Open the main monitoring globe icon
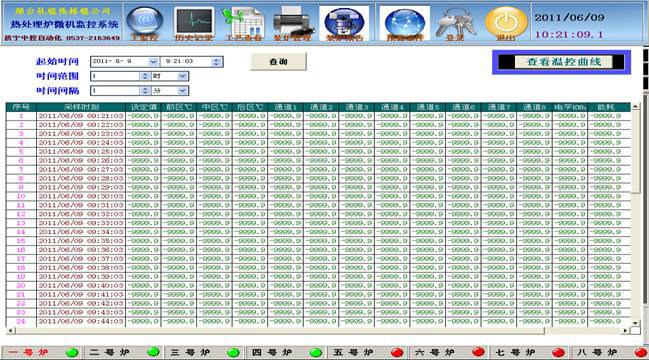The width and height of the screenshot is (649, 360). tap(144, 22)
